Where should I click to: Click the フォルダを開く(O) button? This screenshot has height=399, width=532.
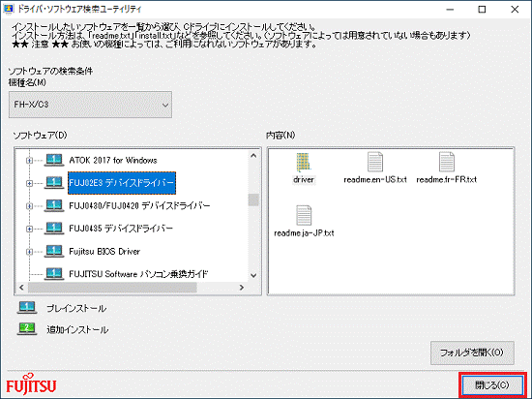pos(472,353)
